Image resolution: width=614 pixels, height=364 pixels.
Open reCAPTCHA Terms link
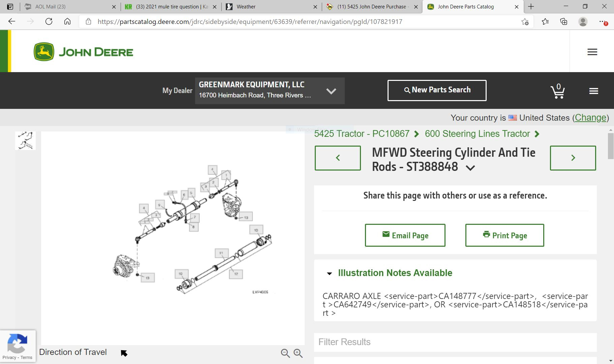tap(26, 358)
